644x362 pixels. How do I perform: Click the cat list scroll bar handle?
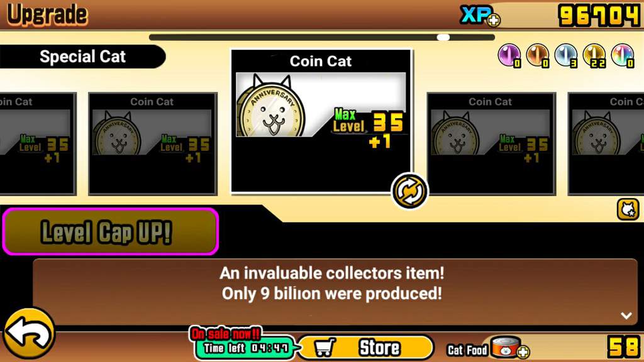[x=443, y=37]
